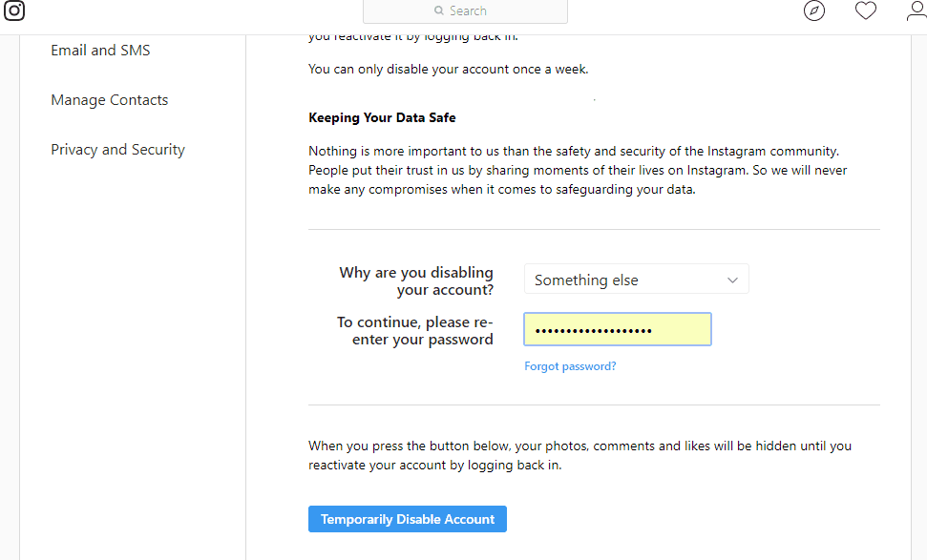Image resolution: width=927 pixels, height=560 pixels.
Task: Click 'When you press the button below' text
Action: pos(579,455)
